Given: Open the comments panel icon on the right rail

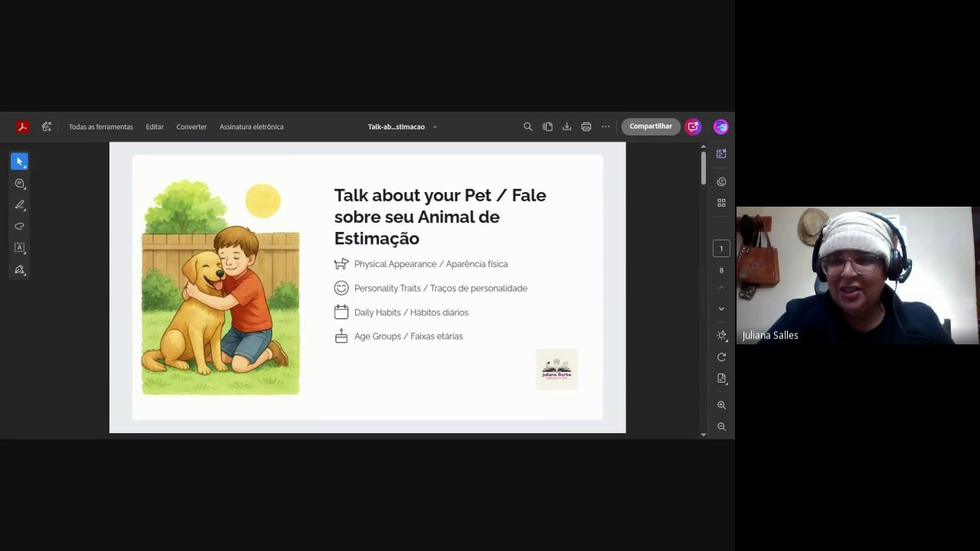Looking at the screenshot, I should pos(721,182).
